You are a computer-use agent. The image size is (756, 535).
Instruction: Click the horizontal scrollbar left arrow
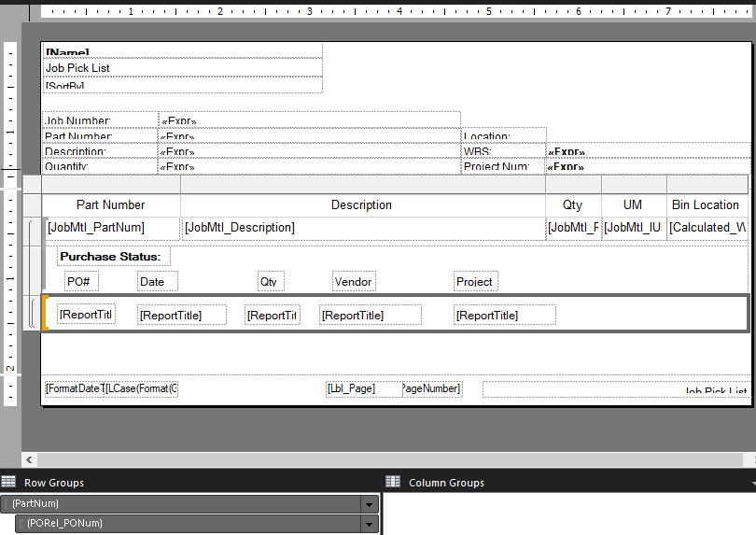(29, 459)
